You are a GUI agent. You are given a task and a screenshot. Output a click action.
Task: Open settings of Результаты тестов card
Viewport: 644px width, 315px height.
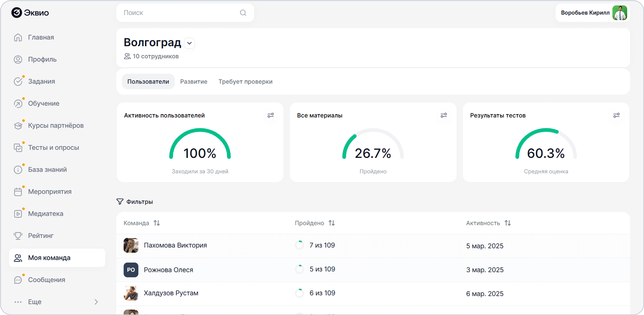[x=616, y=115]
